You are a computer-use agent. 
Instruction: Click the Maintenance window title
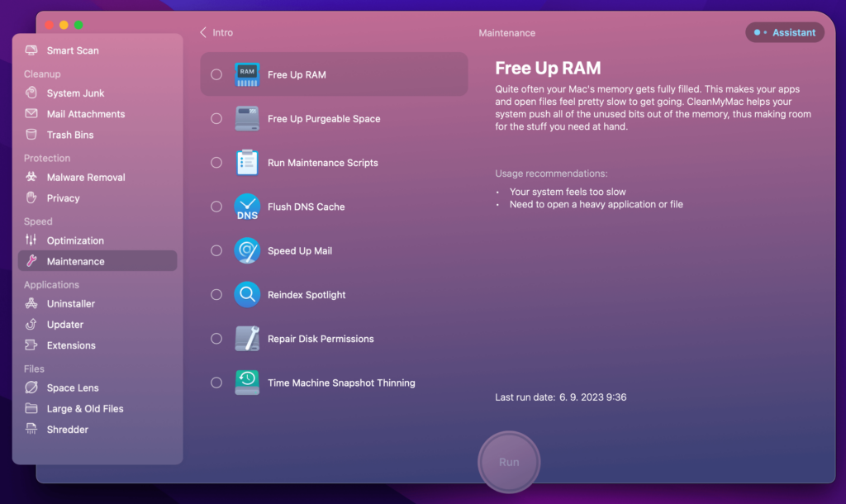click(506, 33)
